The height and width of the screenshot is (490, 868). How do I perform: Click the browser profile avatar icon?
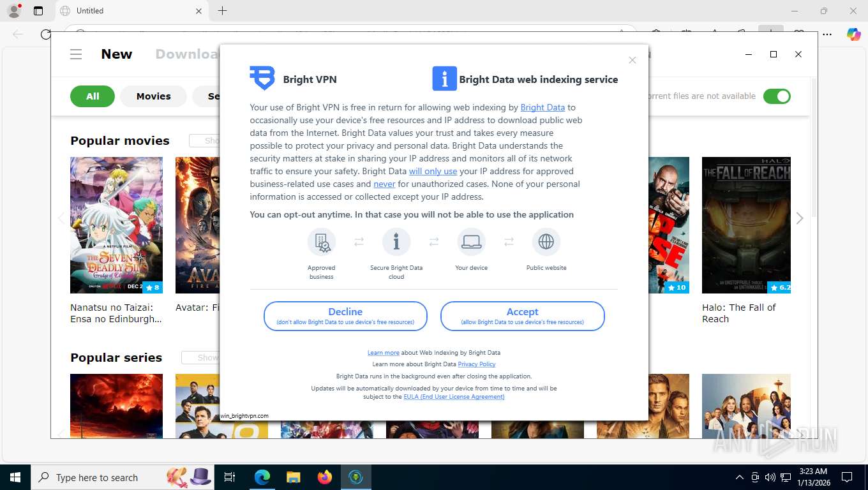pos(13,10)
